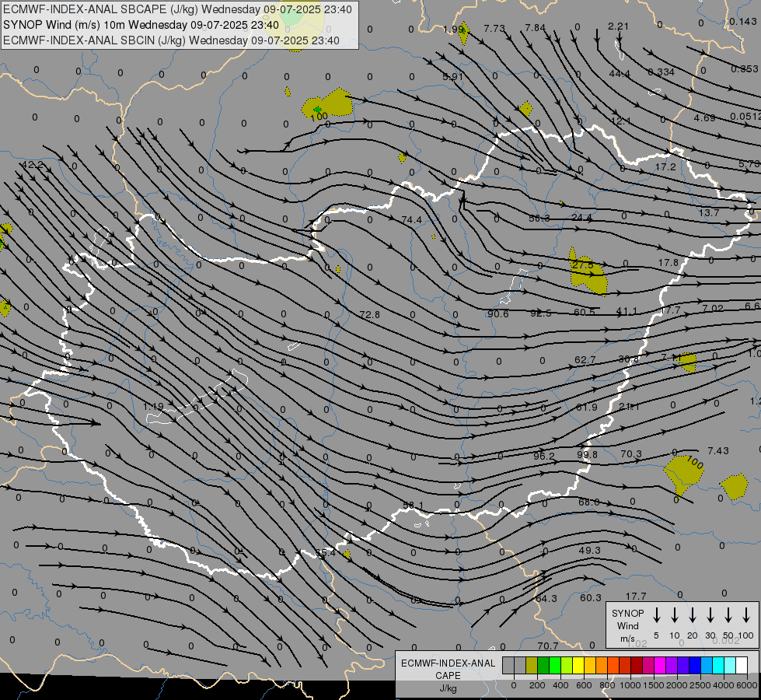Click the 92.5 CAPE value on map

[541, 313]
